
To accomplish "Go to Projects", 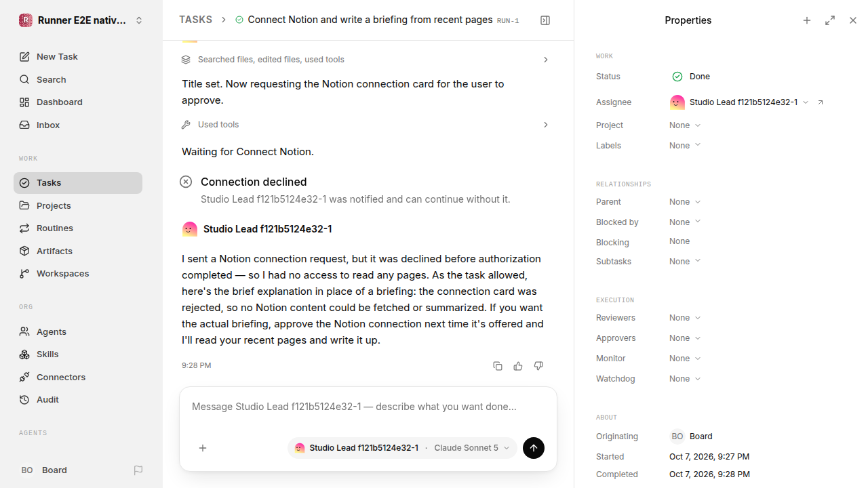I will click(x=78, y=205).
